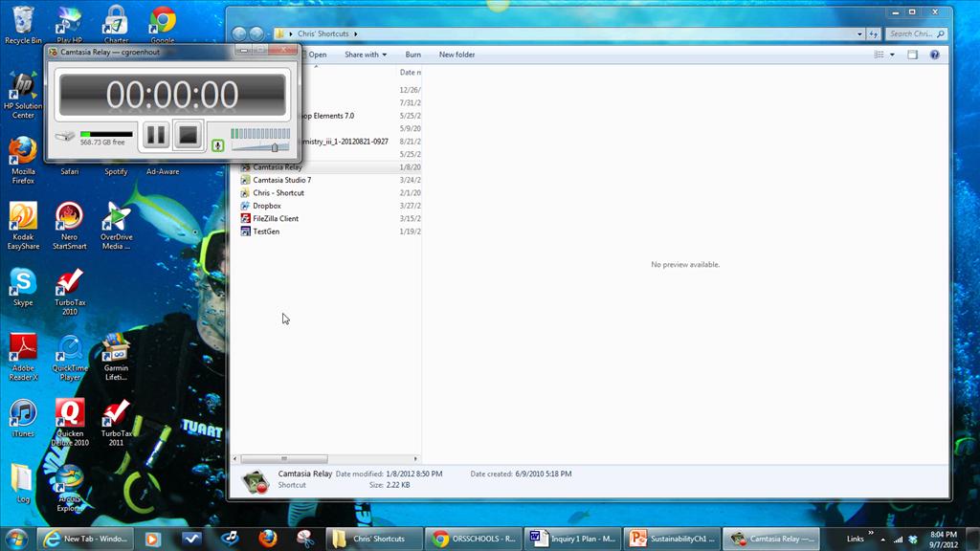Open the OverDrive Media desktop icon

116,226
